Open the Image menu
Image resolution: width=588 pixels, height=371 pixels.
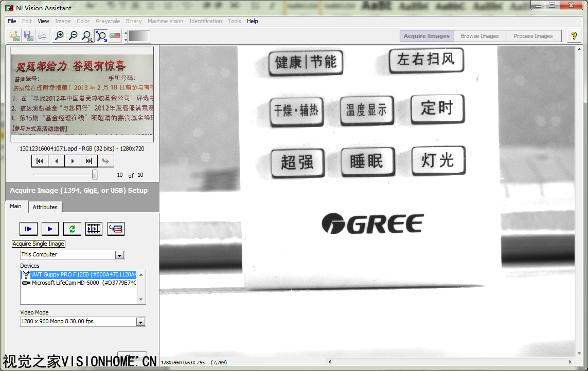tap(63, 21)
